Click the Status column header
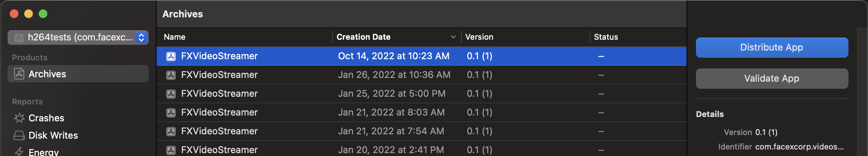This screenshot has width=868, height=156. pos(606,37)
